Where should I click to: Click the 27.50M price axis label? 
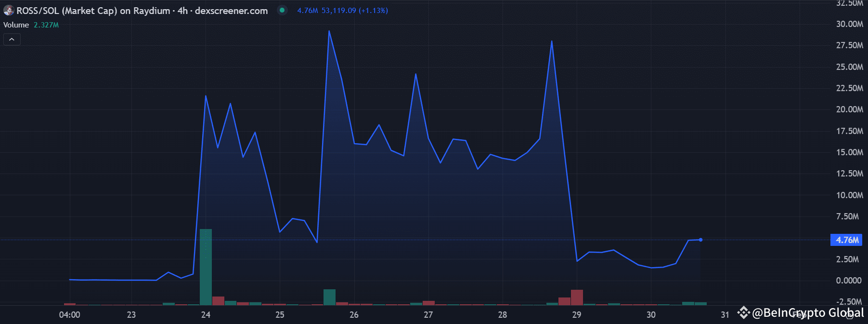tap(850, 45)
